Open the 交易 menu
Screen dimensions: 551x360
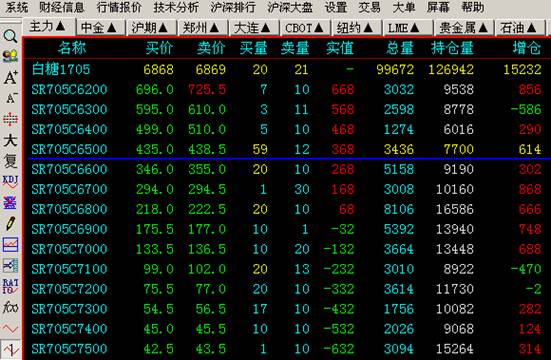coord(369,7)
